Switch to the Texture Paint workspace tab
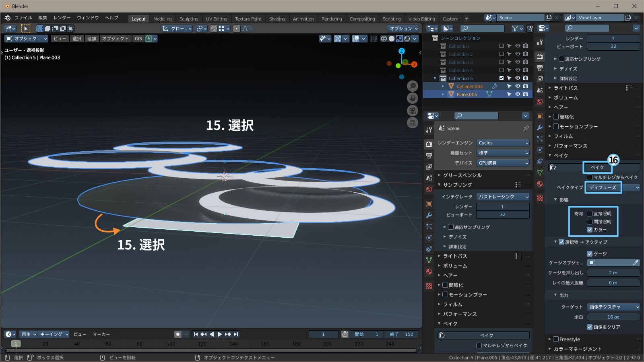Viewport: 644px width, 362px height. 248,19
